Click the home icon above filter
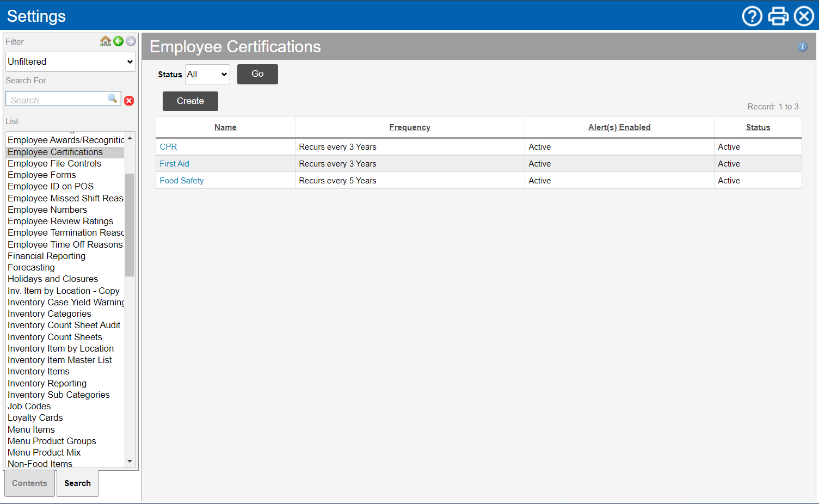 [106, 41]
